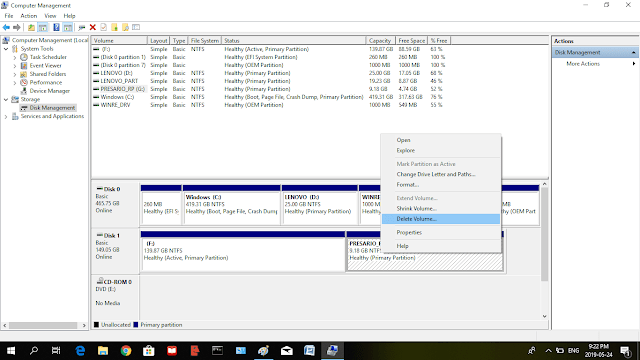Screen dimensions: 640x360
Task: Select Task Scheduler in the tree
Action: point(48,57)
